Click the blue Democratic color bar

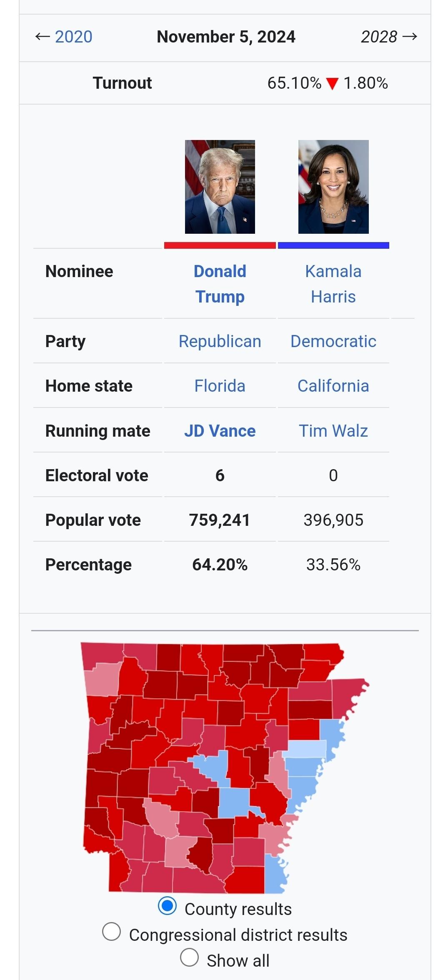[x=333, y=245]
